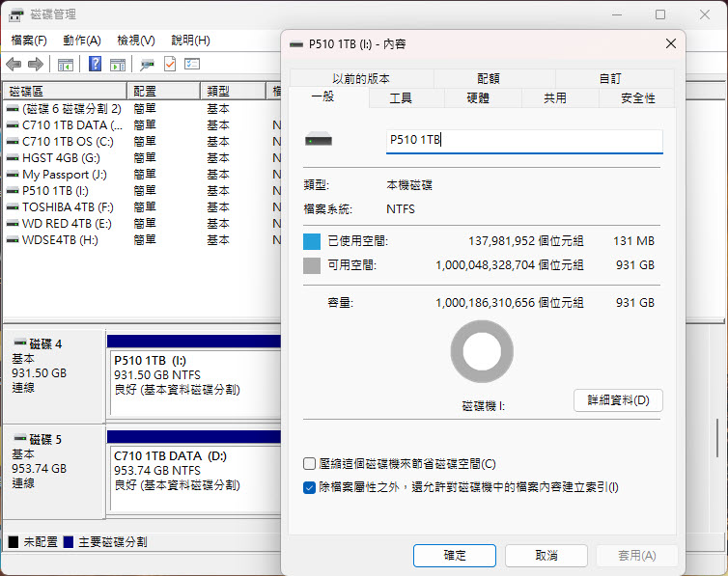Click the volume label field containing P510 1TB
728x576 pixels.
coord(524,141)
